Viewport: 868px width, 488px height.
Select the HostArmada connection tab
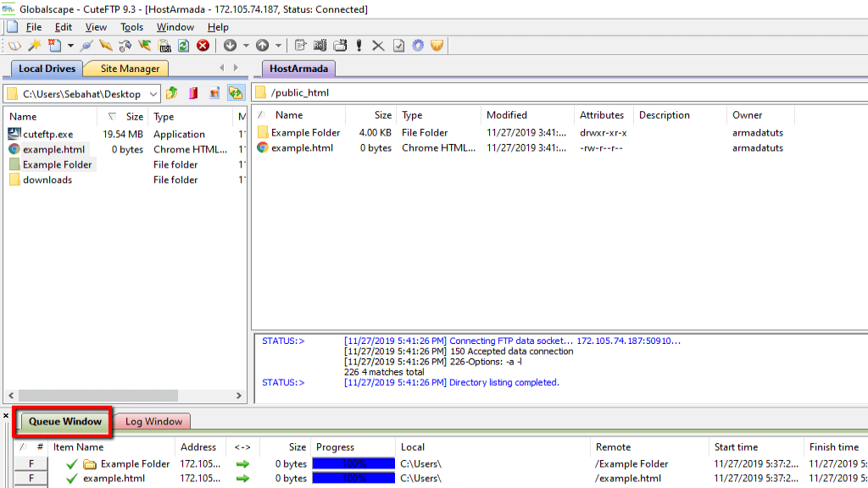coord(298,69)
